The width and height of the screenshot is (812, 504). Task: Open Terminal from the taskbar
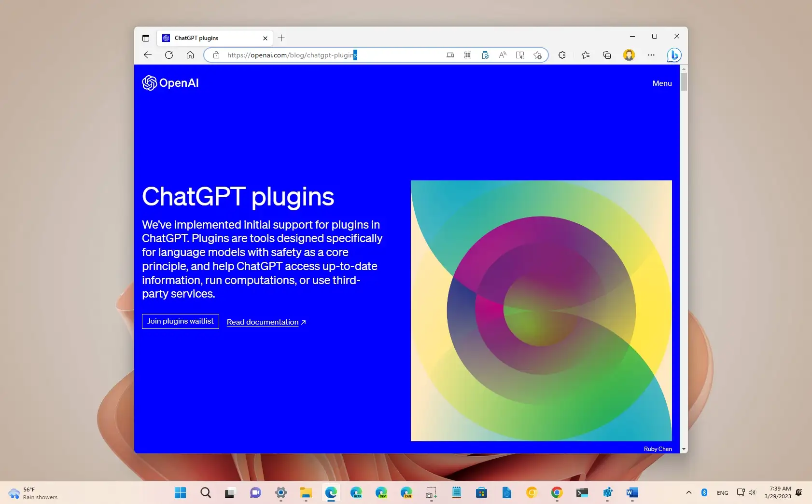[x=582, y=492]
